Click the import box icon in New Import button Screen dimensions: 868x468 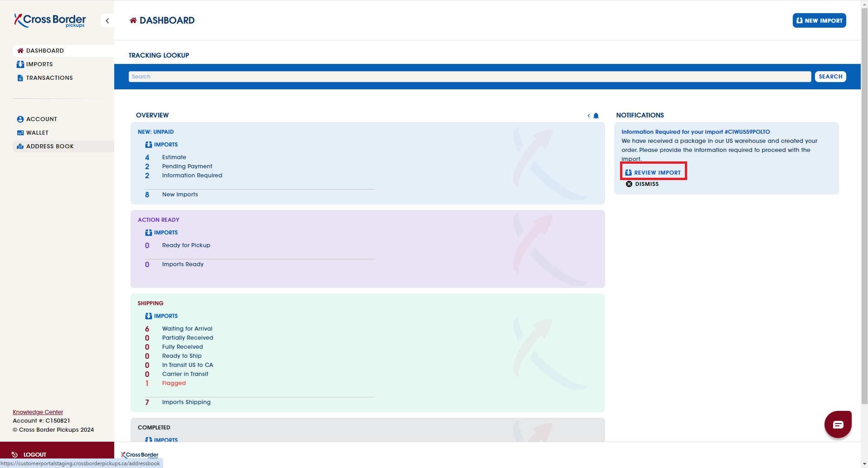[800, 20]
